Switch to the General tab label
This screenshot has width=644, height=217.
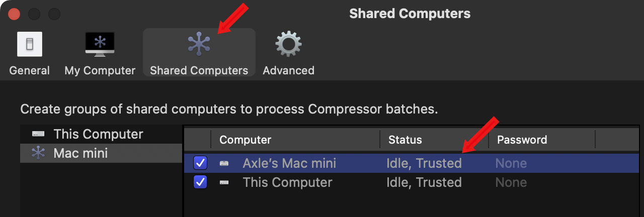click(29, 70)
